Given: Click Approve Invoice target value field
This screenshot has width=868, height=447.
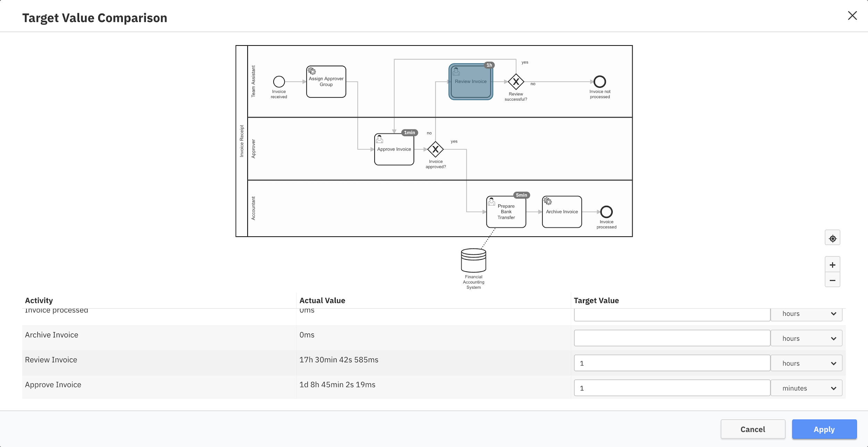Looking at the screenshot, I should [671, 388].
